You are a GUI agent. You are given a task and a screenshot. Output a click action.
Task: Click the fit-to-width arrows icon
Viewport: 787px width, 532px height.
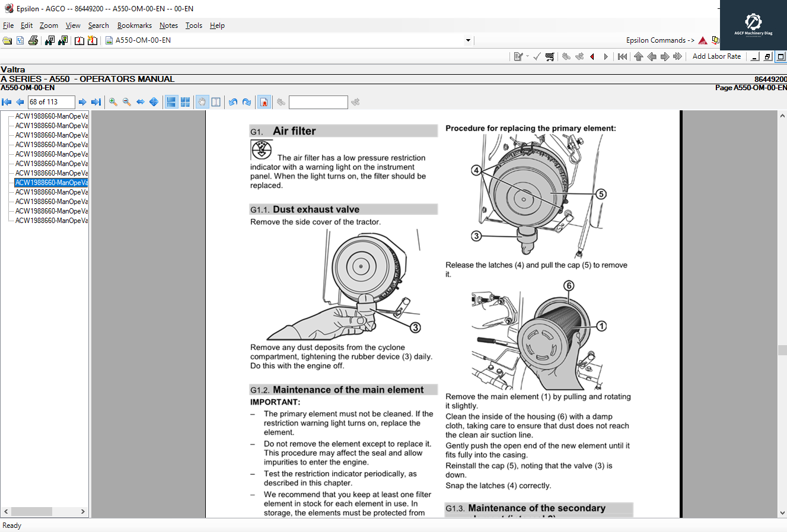click(141, 102)
